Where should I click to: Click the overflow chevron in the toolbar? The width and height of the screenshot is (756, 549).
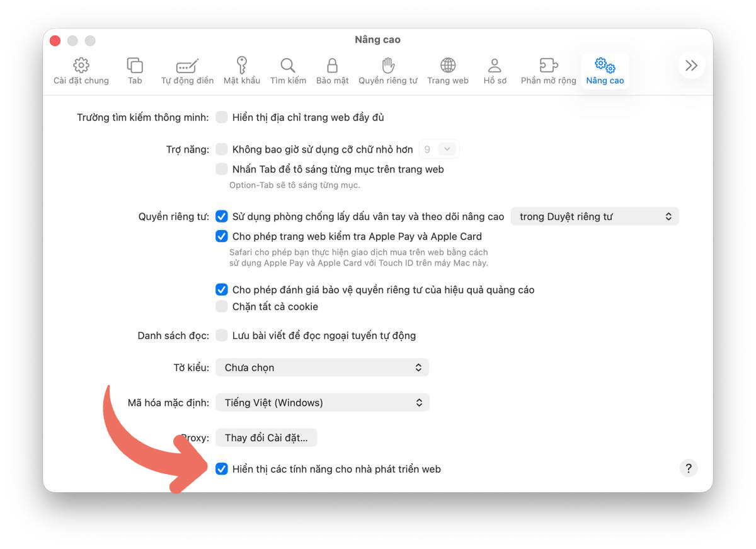(x=691, y=65)
